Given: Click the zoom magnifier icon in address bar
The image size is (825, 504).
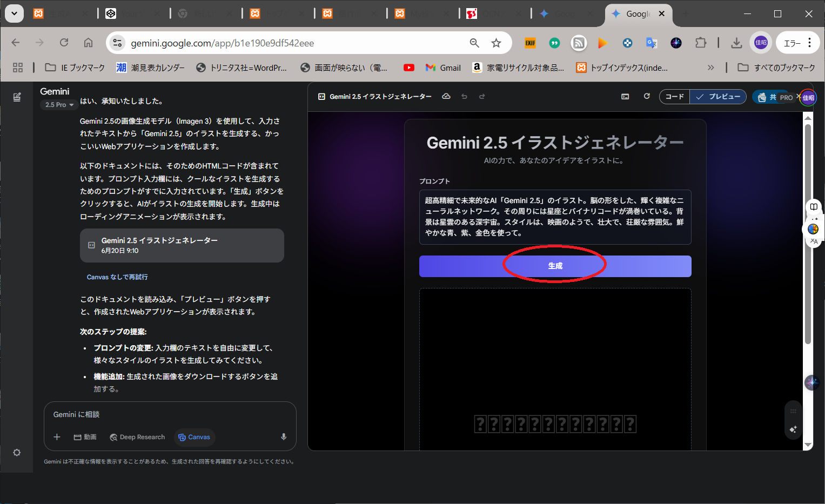Looking at the screenshot, I should [x=474, y=43].
